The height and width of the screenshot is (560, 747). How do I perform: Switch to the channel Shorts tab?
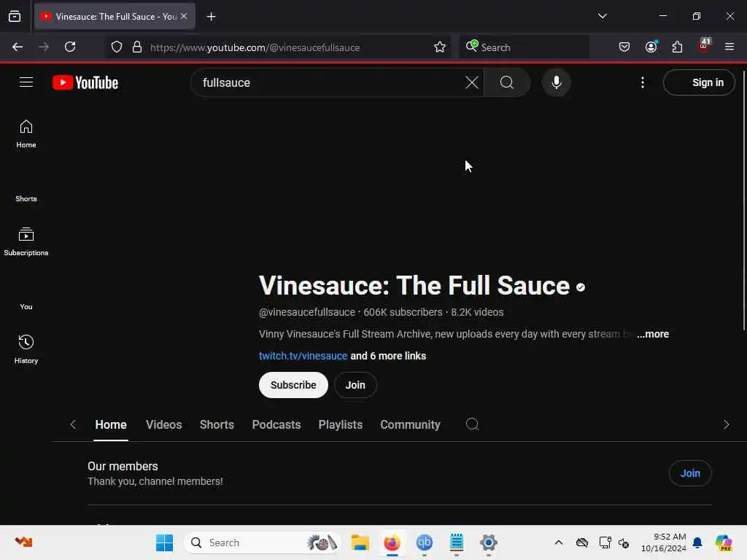point(217,424)
